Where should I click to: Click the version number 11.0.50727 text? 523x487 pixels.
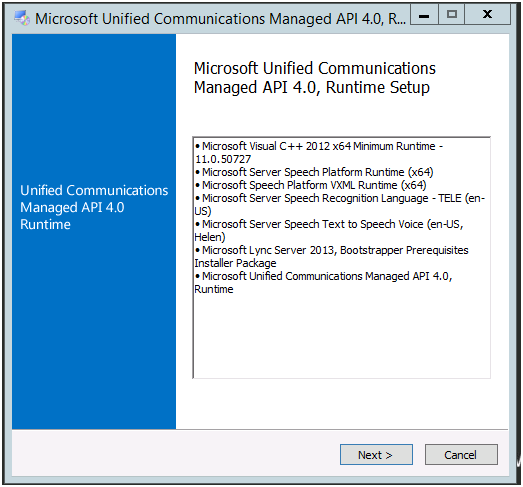[223, 159]
